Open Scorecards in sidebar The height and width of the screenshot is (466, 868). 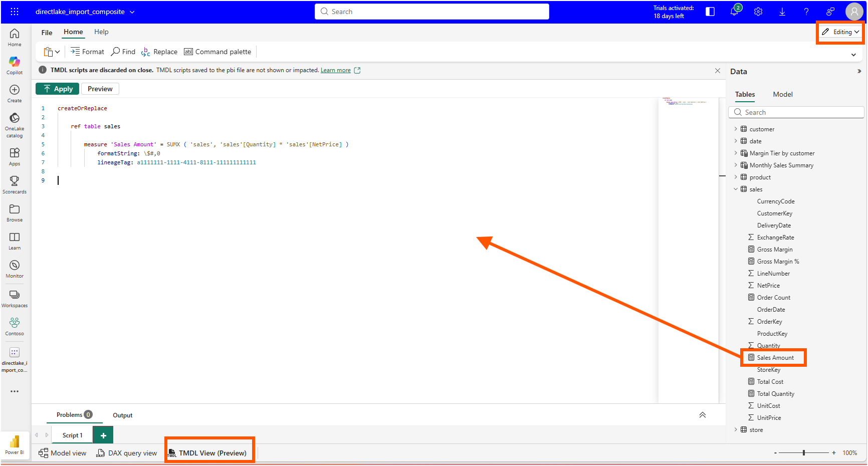tap(15, 185)
